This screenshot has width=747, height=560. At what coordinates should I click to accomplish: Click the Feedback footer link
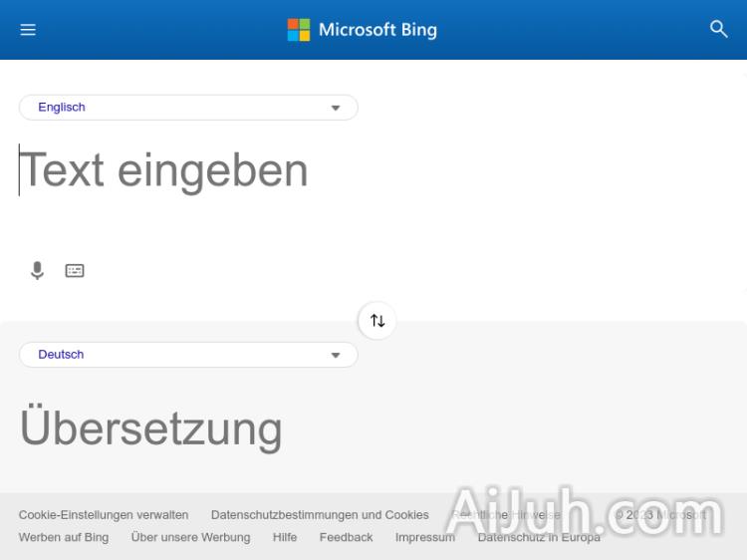tap(346, 537)
